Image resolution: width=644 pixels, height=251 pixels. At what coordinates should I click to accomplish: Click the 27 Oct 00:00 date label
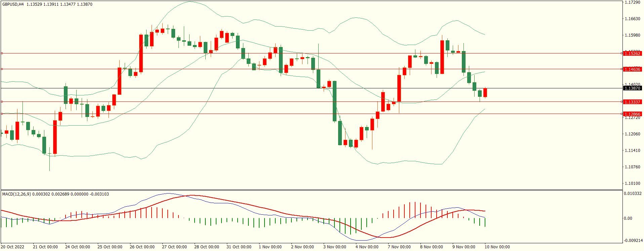(174, 247)
